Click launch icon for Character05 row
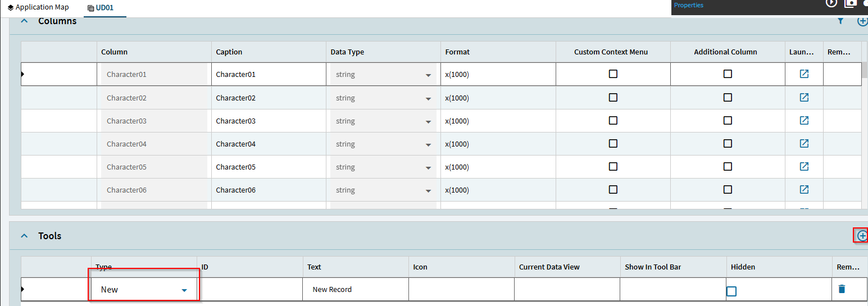 coord(804,167)
